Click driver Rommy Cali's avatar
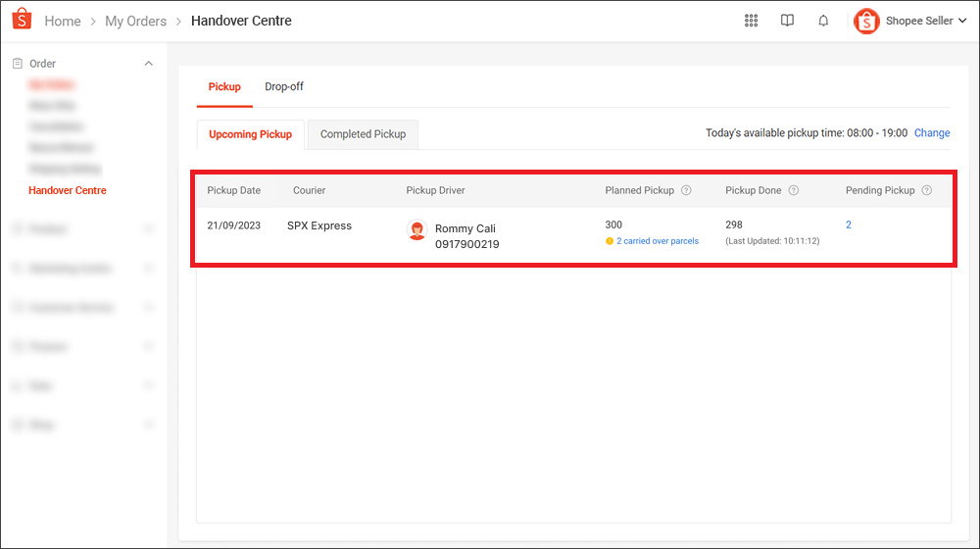The width and height of the screenshot is (980, 549). coord(416,229)
